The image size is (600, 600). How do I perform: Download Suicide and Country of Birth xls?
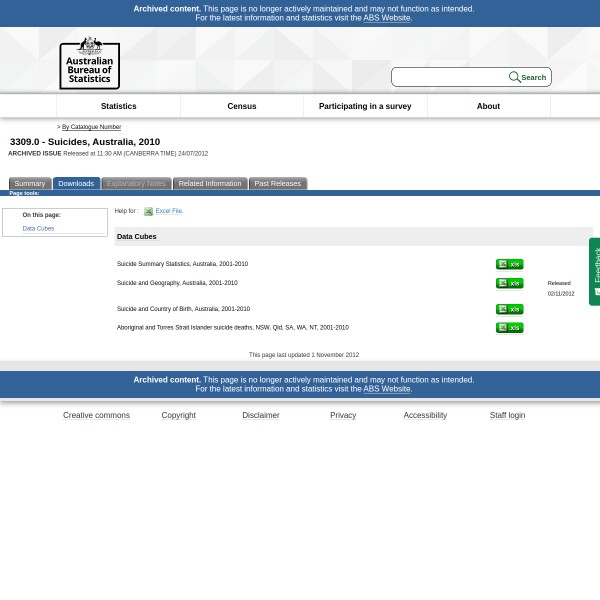(509, 309)
